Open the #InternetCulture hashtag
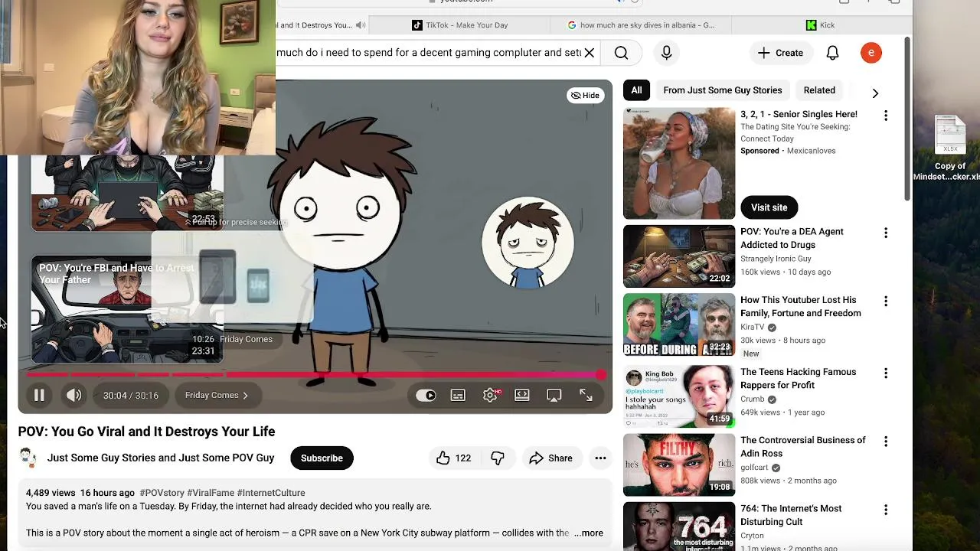980x551 pixels. (271, 493)
